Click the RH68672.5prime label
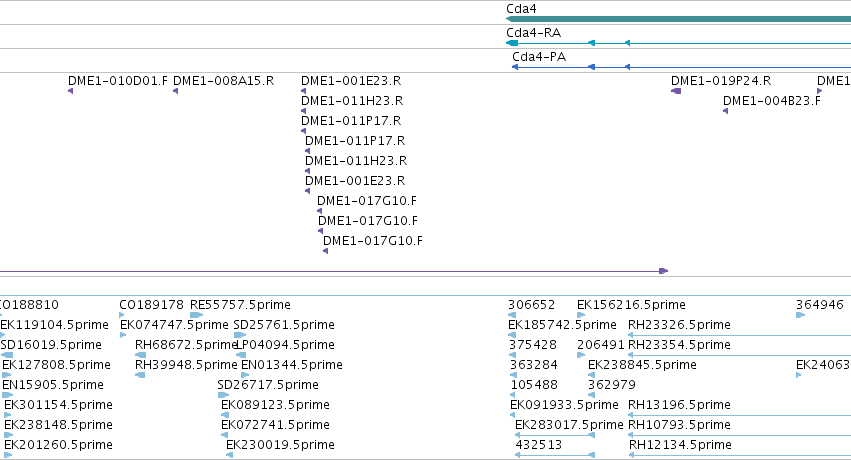Image resolution: width=851 pixels, height=460 pixels. [x=186, y=345]
